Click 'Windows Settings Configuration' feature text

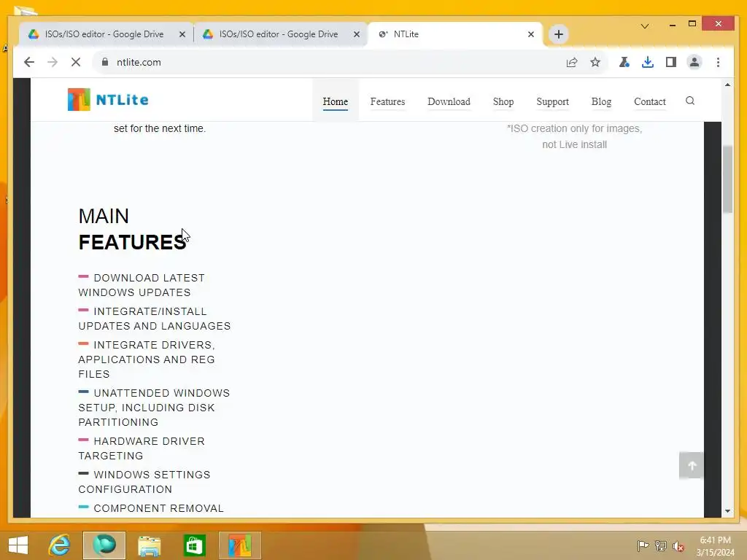pos(144,481)
